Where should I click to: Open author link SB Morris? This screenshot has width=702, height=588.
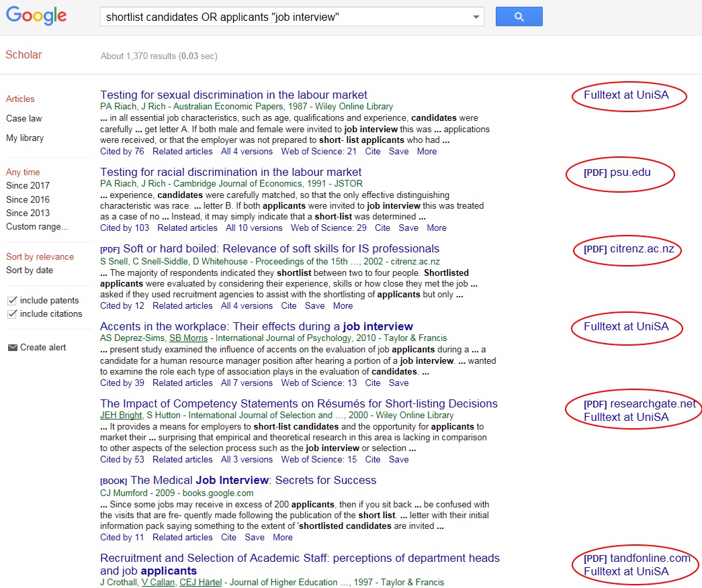pyautogui.click(x=189, y=338)
